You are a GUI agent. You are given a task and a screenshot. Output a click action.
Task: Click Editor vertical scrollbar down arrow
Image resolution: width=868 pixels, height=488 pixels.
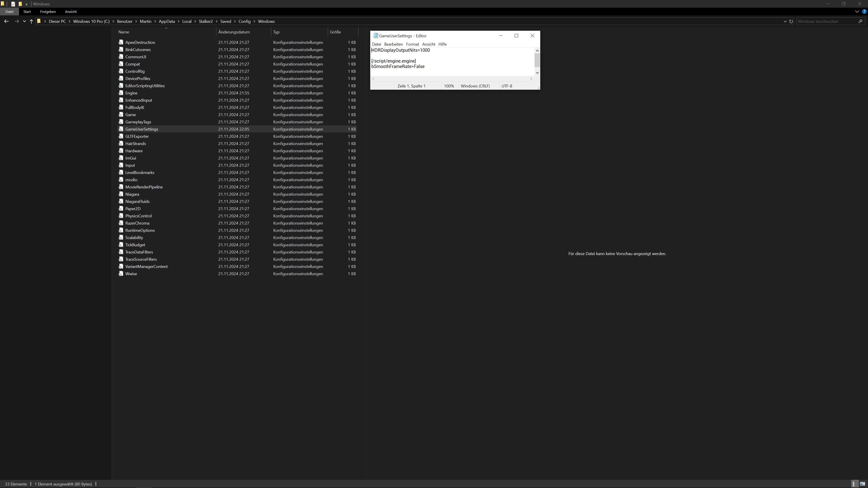coord(537,73)
